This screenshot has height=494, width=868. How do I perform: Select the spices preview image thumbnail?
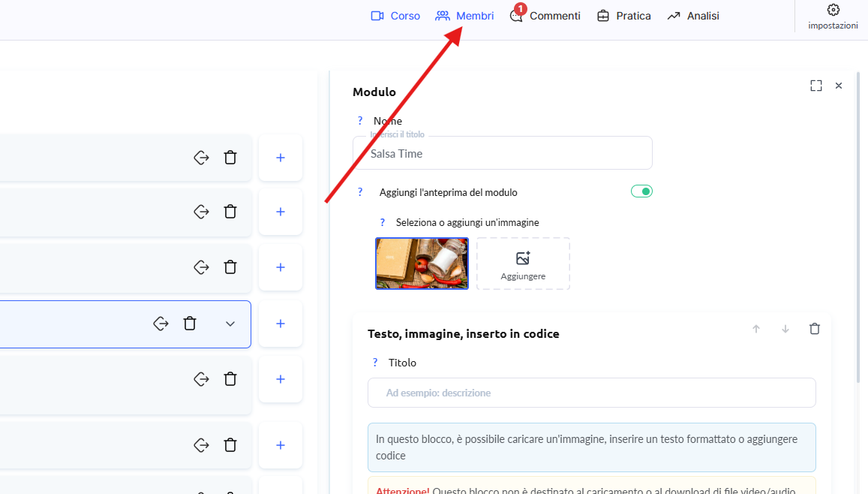click(x=422, y=264)
